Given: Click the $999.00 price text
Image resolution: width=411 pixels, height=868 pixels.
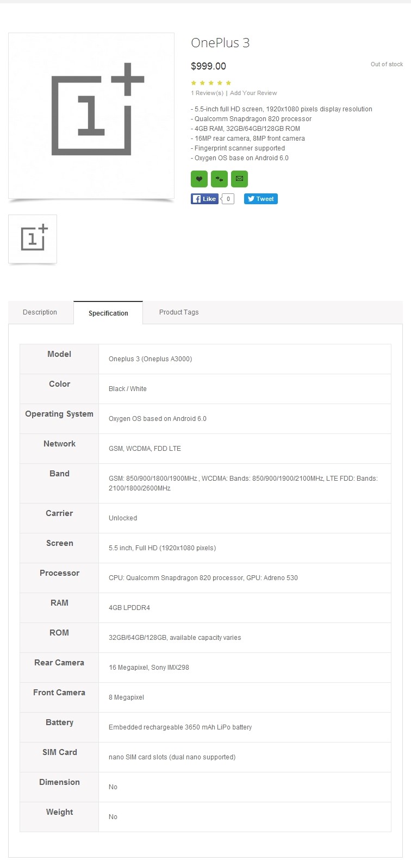Looking at the screenshot, I should 208,66.
